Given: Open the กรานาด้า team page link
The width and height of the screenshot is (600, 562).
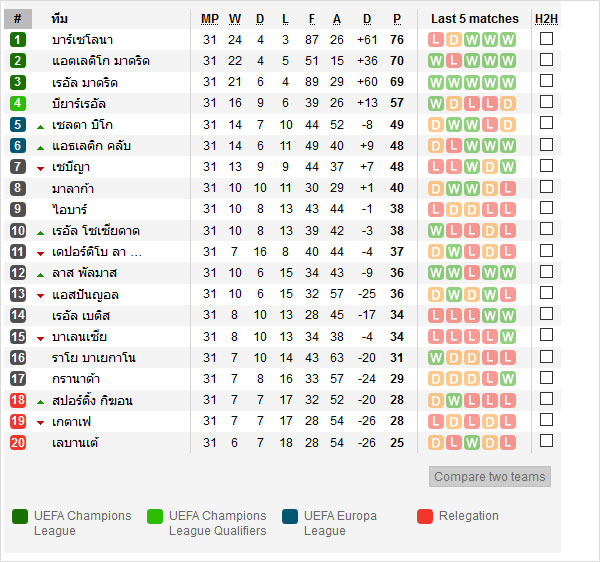Looking at the screenshot, I should pyautogui.click(x=78, y=379).
